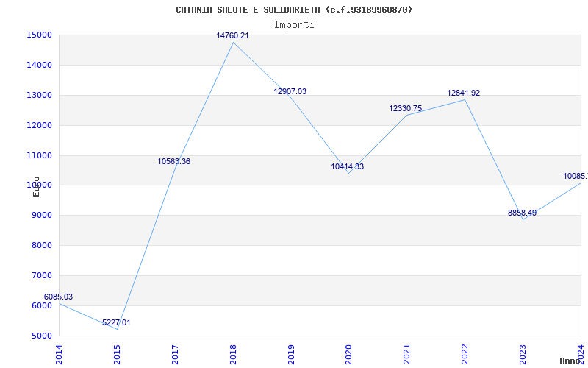The image size is (588, 368).
Task: Select the 14760.21 data label for 2018
Action: [x=232, y=35]
